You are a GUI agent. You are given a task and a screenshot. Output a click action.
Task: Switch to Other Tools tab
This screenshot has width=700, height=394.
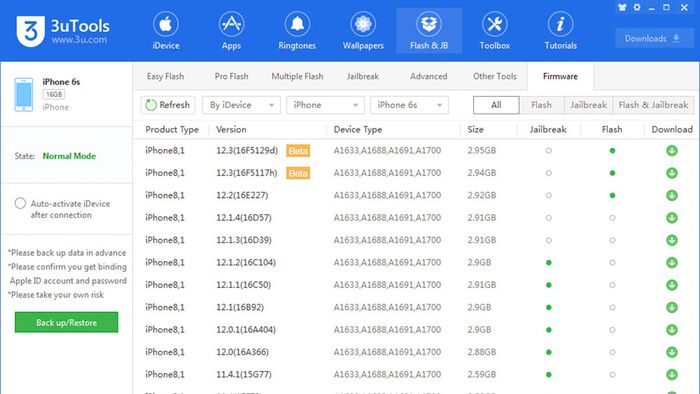(495, 76)
